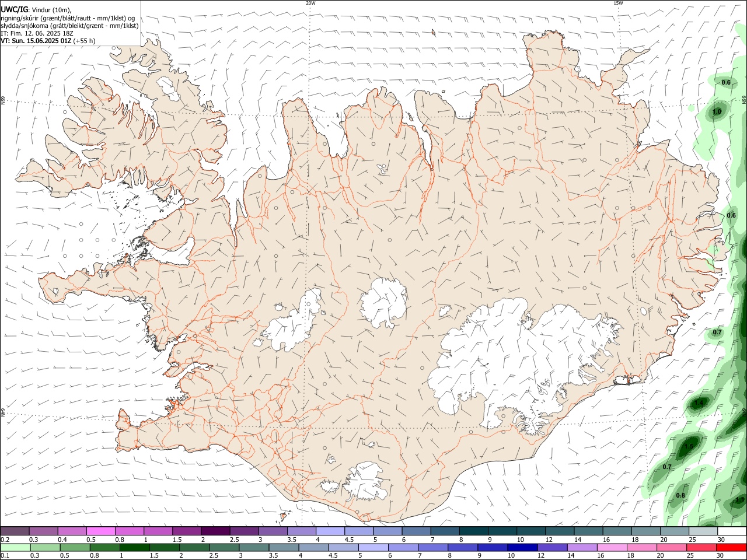Pick the crimson 25 swatch in rain legend
The width and height of the screenshot is (747, 560).
pos(702,548)
